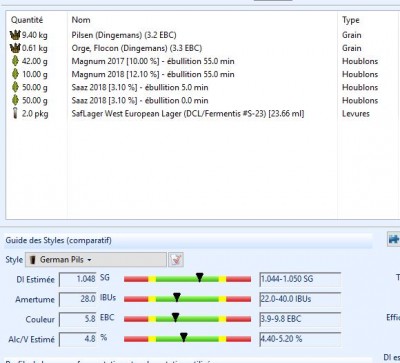Sort by Quantité column header
Viewport: 400px width, 363px height.
(x=27, y=20)
